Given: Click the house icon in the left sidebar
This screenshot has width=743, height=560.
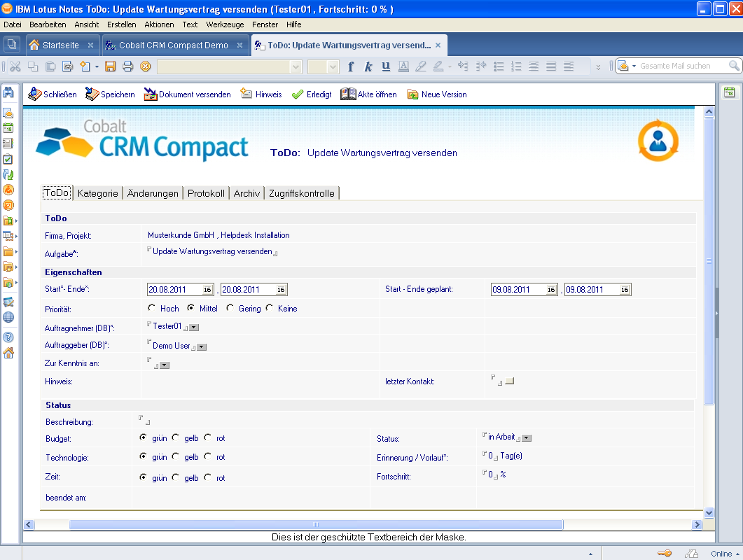Looking at the screenshot, I should click(8, 353).
